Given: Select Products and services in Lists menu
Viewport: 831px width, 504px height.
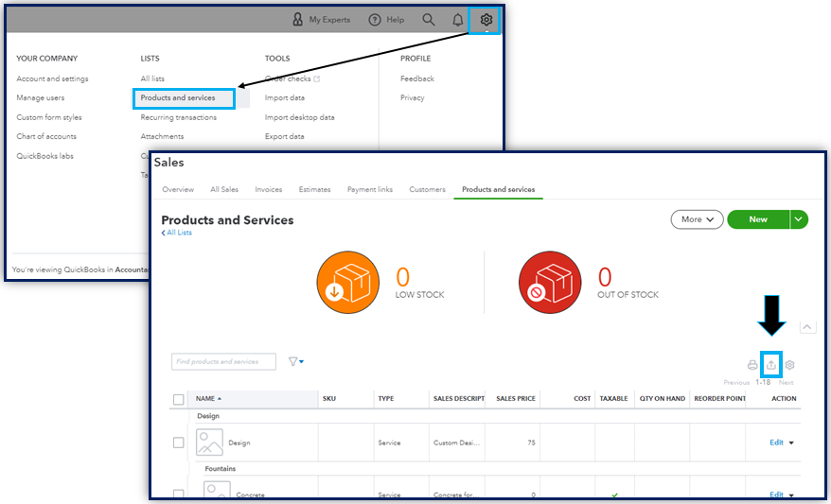Looking at the screenshot, I should [x=178, y=98].
